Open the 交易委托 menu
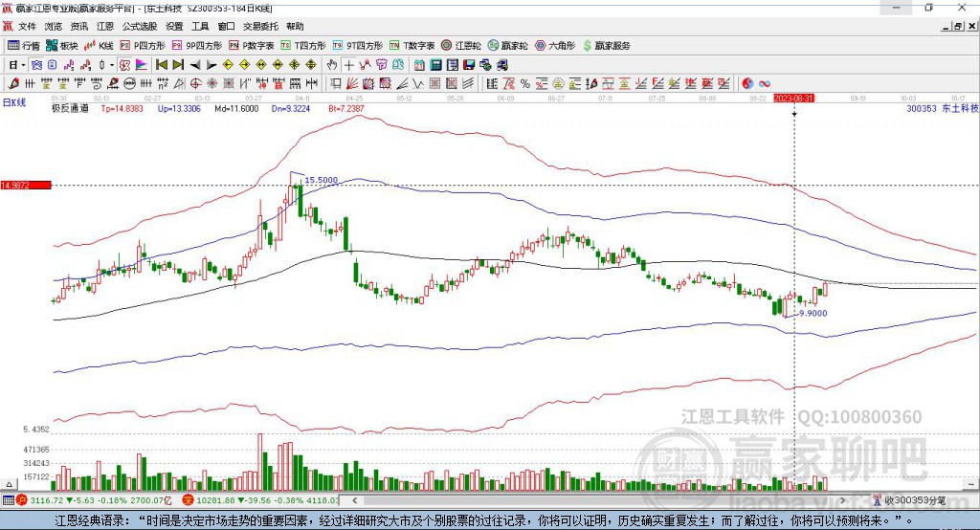Image resolution: width=980 pixels, height=530 pixels. (260, 26)
